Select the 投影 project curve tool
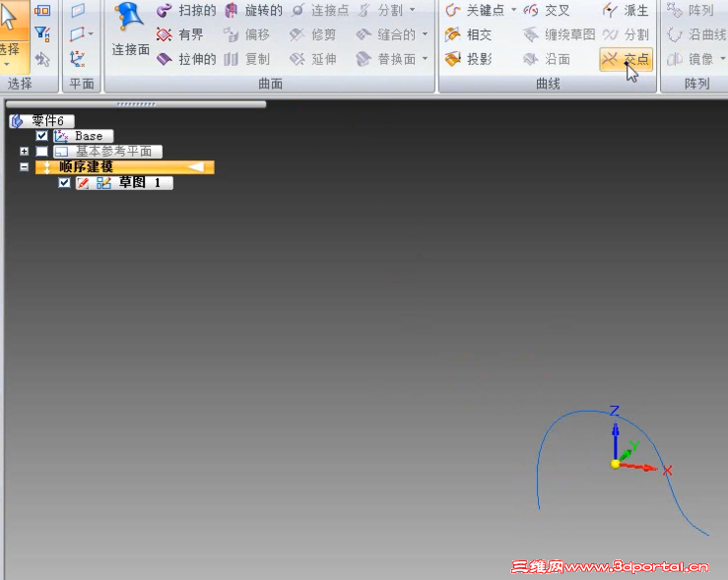The width and height of the screenshot is (728, 580). [x=468, y=59]
